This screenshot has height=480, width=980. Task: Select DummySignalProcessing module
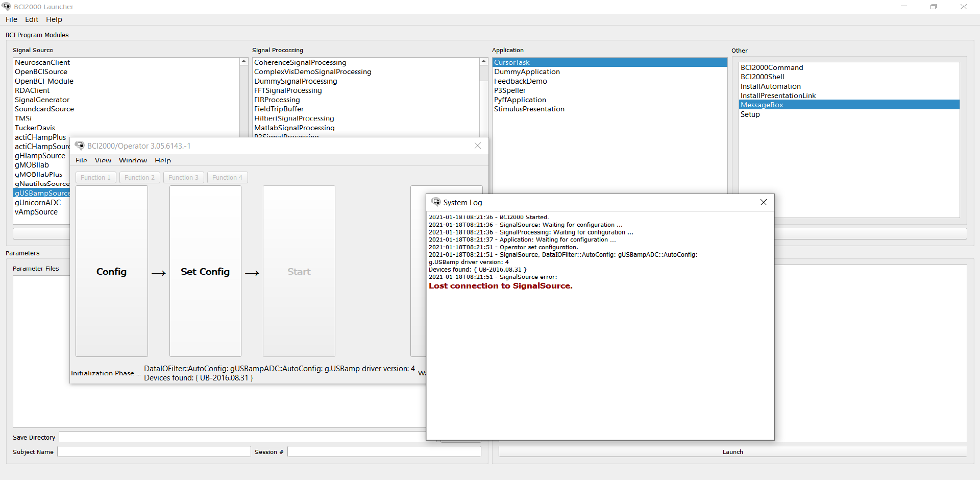pyautogui.click(x=296, y=81)
